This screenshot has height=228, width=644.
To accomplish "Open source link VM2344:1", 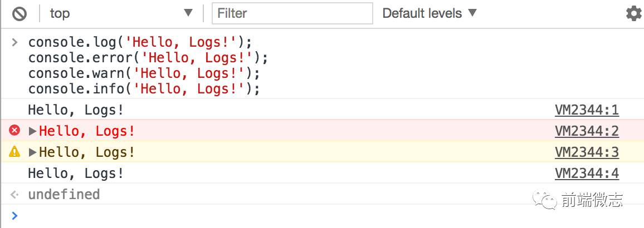I will point(587,110).
